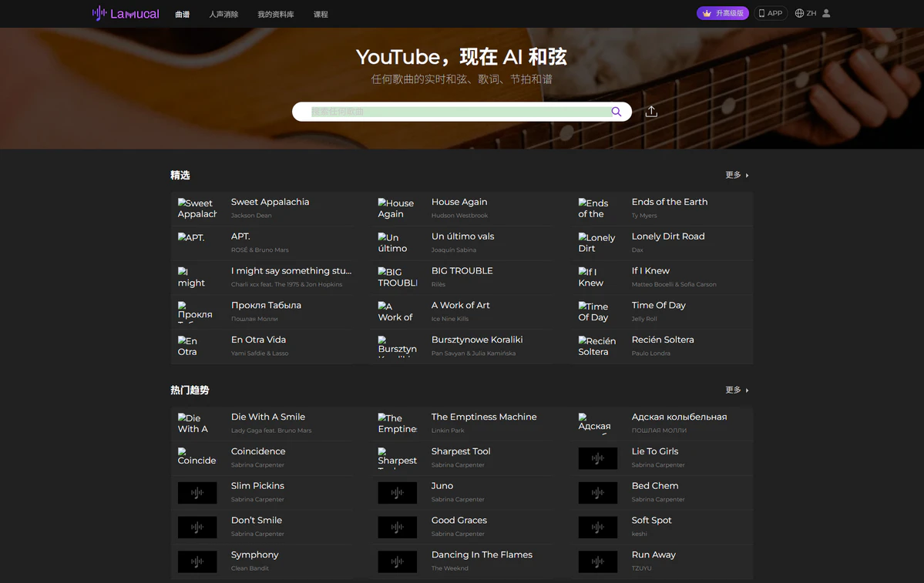This screenshot has height=583, width=924.
Task: Open the song Die With A Smile
Action: pos(267,417)
